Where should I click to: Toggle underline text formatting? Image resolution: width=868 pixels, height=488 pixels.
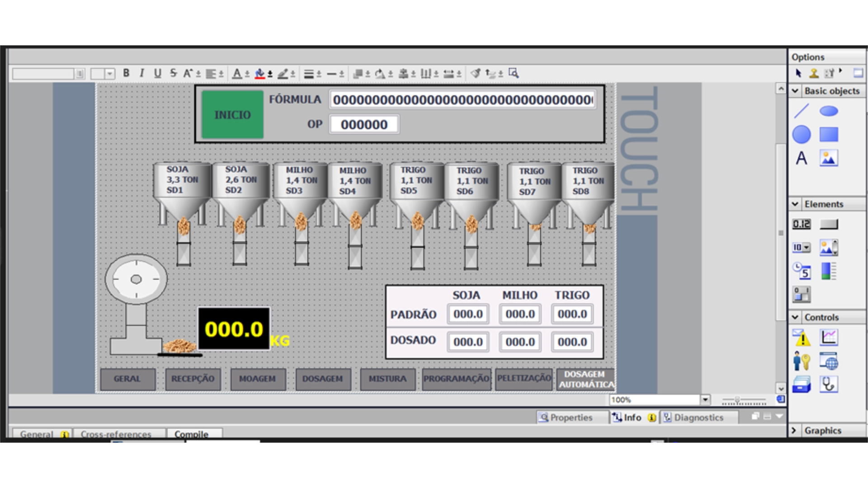[157, 73]
